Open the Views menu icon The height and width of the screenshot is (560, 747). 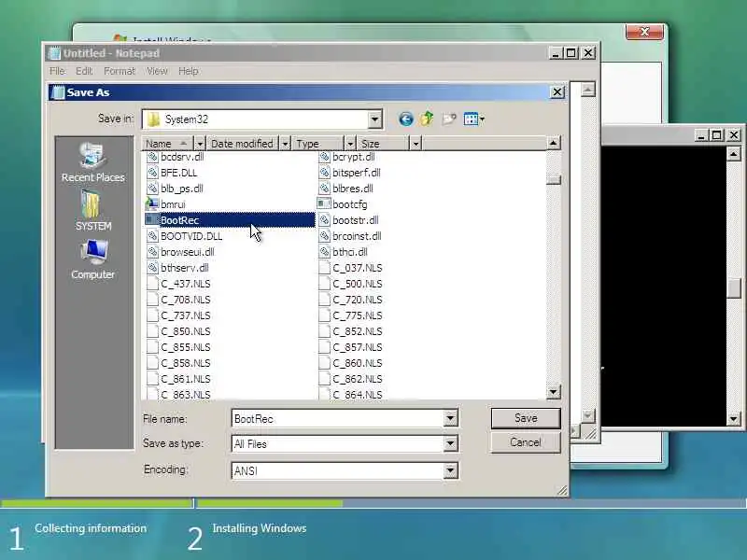[x=473, y=119]
